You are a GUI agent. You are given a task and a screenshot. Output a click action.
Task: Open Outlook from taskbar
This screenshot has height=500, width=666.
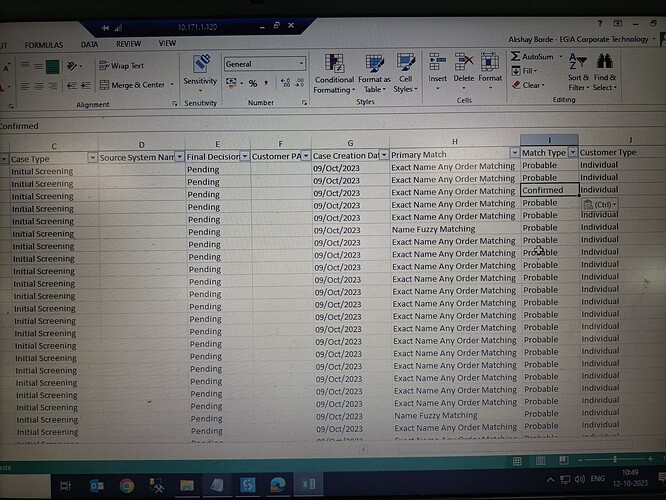[x=97, y=486]
